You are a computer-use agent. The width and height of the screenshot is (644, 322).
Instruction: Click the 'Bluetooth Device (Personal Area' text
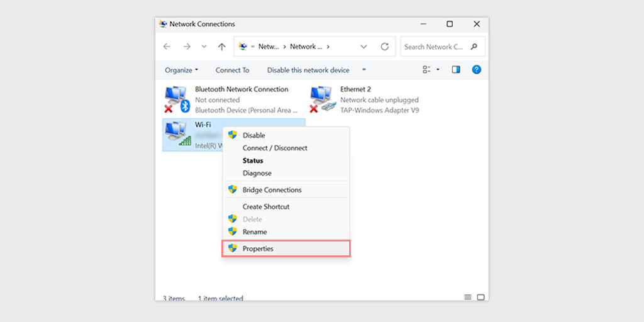(247, 110)
